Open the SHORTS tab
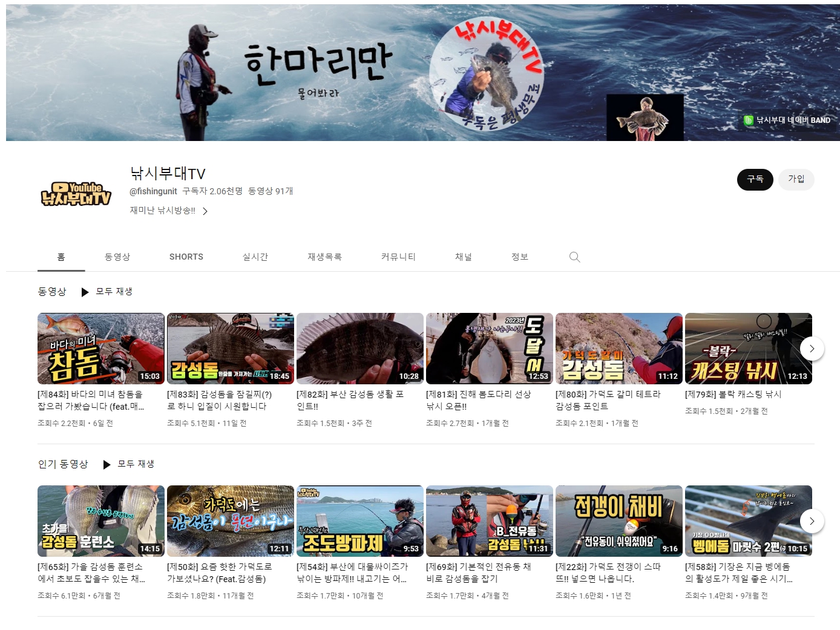The height and width of the screenshot is (630, 840). click(x=186, y=257)
